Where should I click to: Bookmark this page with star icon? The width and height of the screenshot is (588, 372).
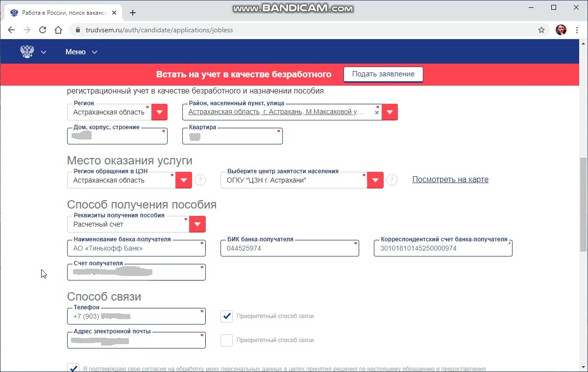[x=541, y=30]
